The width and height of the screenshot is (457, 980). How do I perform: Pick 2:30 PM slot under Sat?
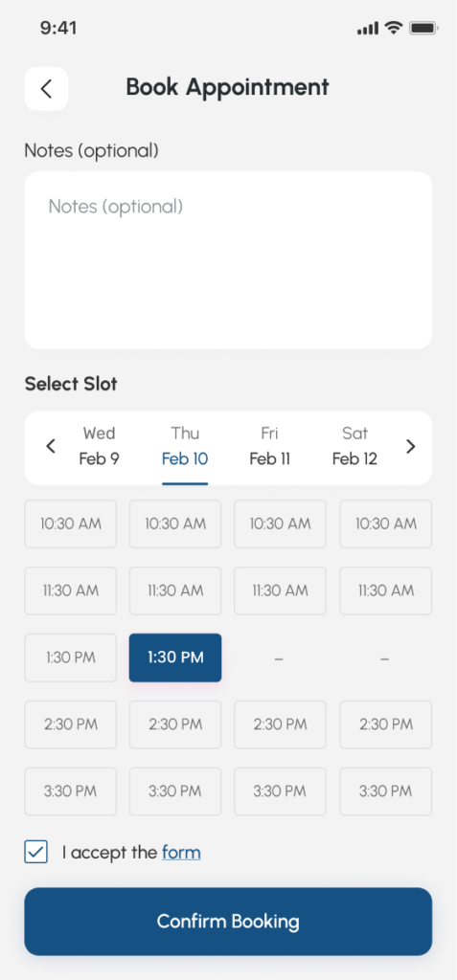click(x=386, y=724)
